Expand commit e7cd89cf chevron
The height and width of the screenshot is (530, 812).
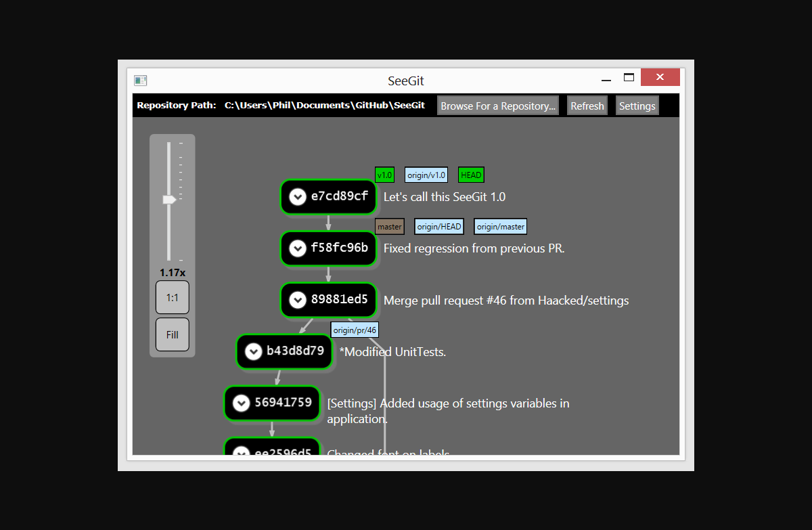[297, 197]
